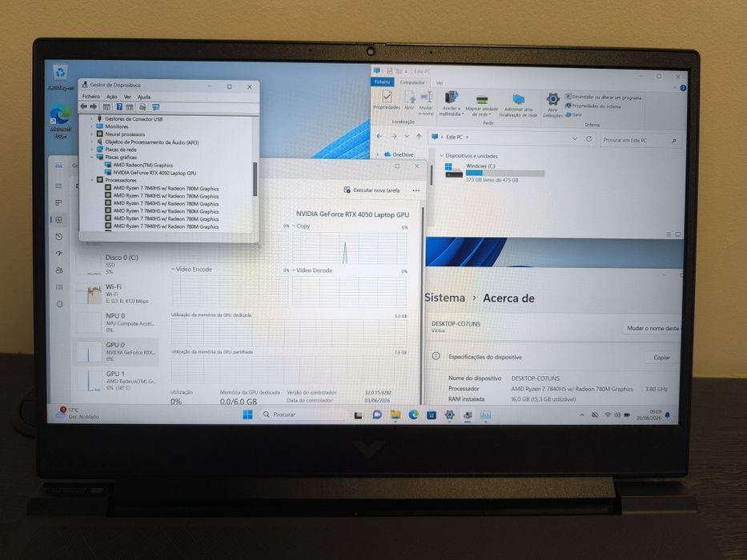Click the Refresh icon in Explorer address bar

[588, 139]
